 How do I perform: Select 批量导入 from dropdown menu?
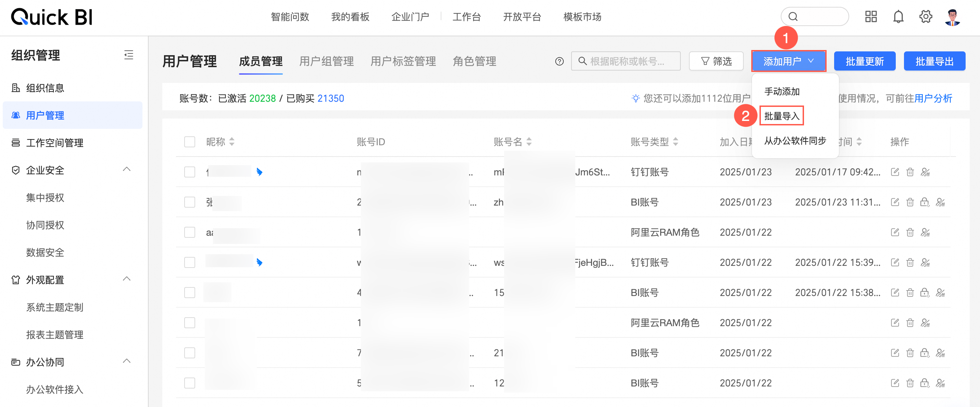[781, 116]
